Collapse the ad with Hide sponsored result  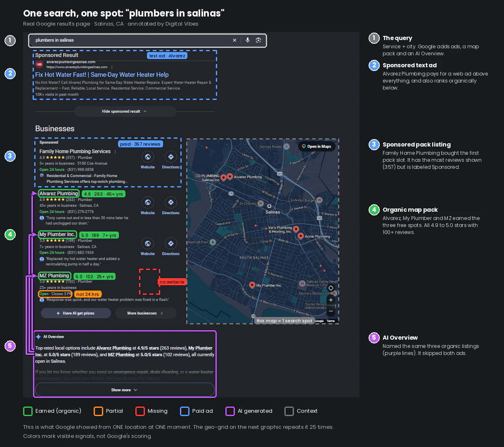125,111
